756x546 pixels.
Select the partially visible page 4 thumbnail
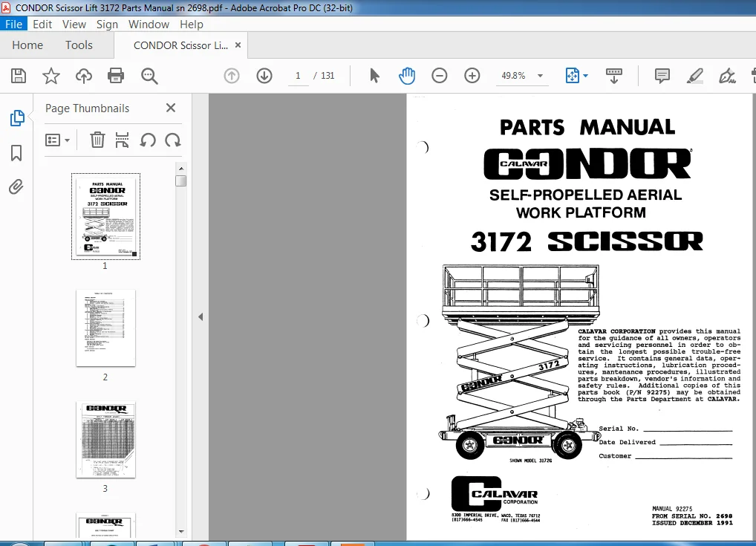pos(105,524)
